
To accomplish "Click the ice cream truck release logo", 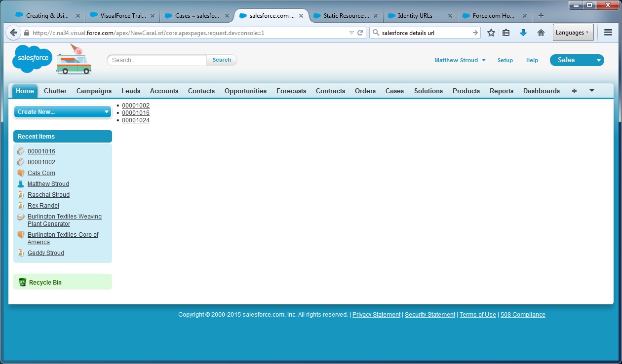I will point(74,59).
